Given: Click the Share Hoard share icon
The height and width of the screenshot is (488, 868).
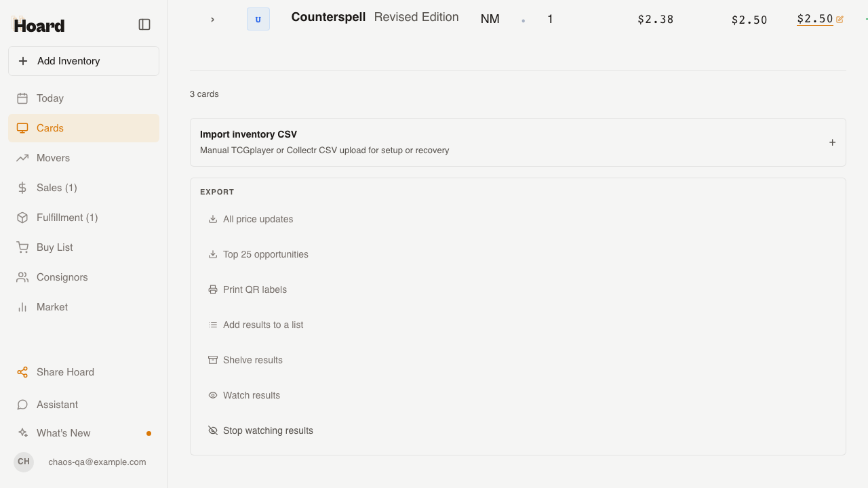Looking at the screenshot, I should click(22, 372).
